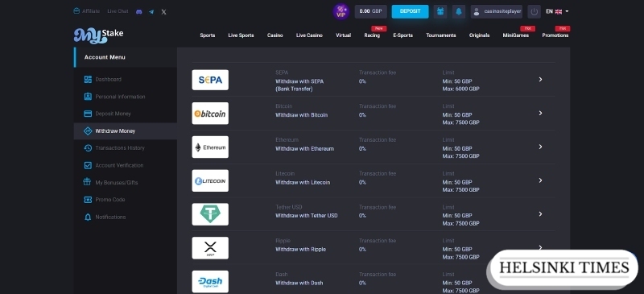Select the SEPA logo tile

tap(210, 80)
